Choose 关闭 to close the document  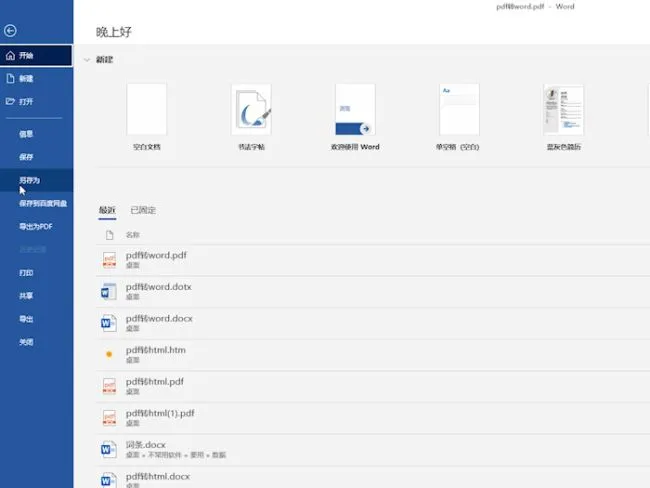click(36, 342)
